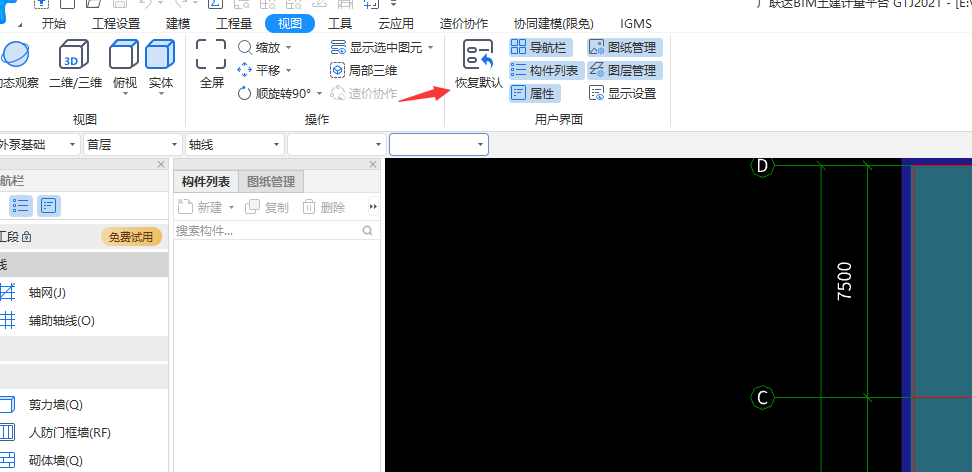Switch to 图纸管理 panel tab
972x472 pixels.
click(x=271, y=182)
